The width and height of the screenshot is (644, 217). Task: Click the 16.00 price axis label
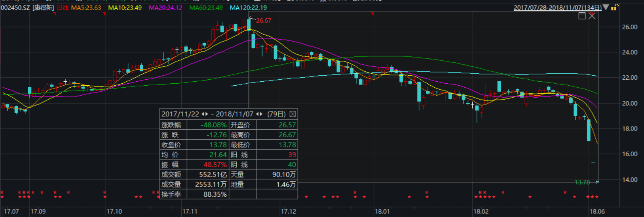click(630, 154)
